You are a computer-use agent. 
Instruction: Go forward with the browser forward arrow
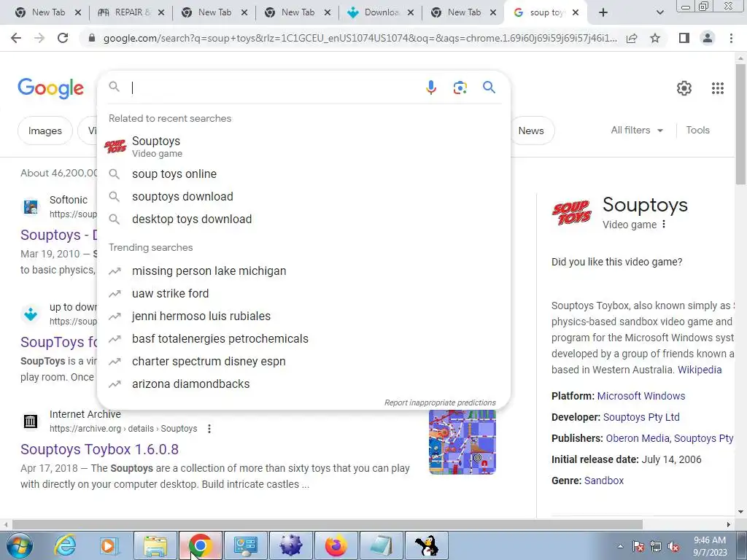pos(39,38)
